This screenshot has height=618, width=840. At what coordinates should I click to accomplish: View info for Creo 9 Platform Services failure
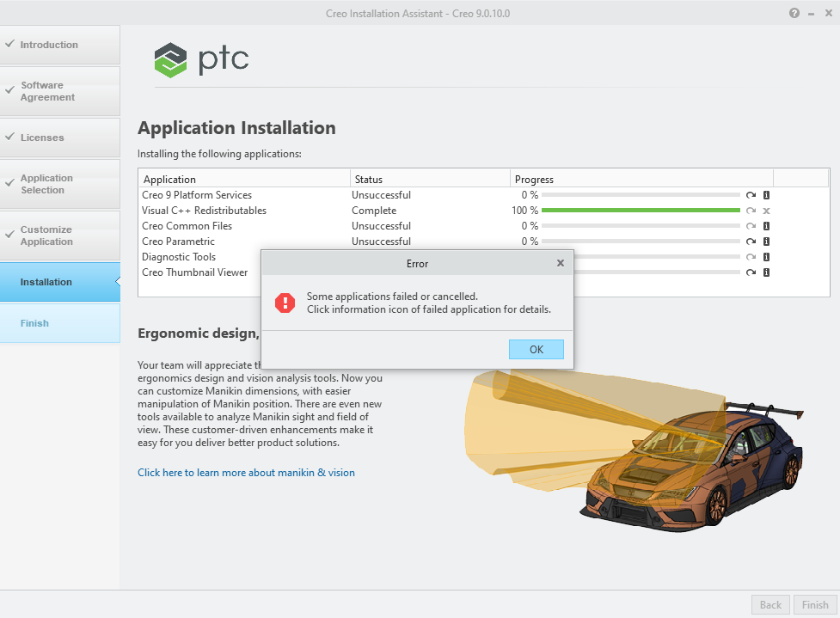pos(767,195)
